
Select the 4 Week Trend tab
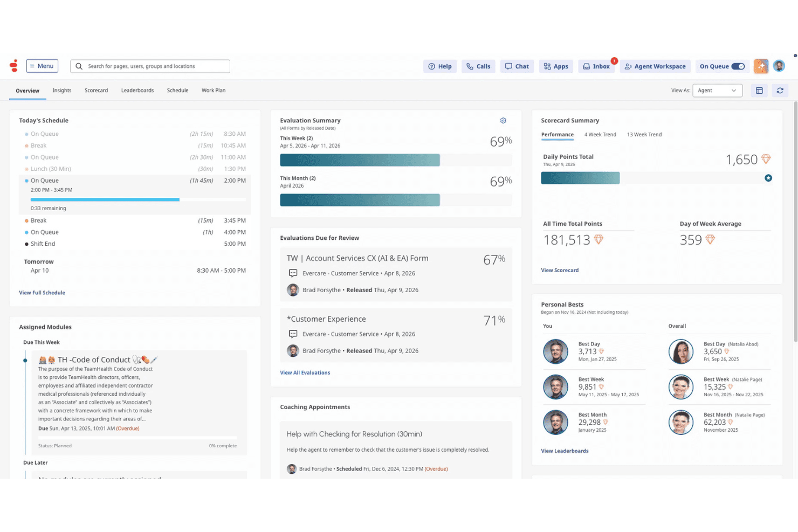(x=600, y=135)
